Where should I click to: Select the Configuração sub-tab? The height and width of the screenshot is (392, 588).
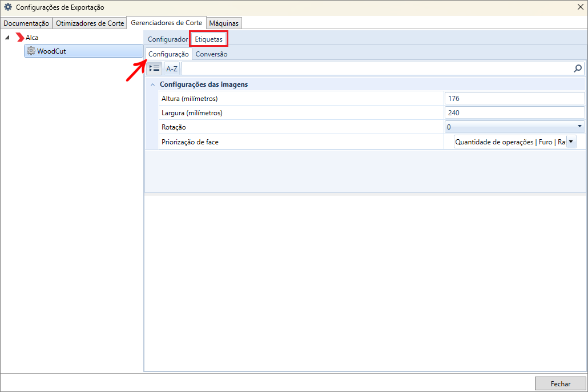[168, 54]
